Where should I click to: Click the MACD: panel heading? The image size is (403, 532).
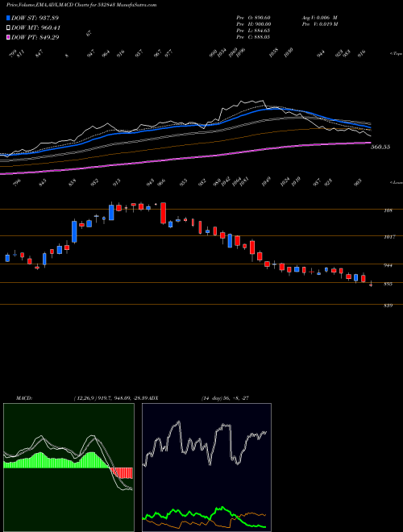pos(24,398)
